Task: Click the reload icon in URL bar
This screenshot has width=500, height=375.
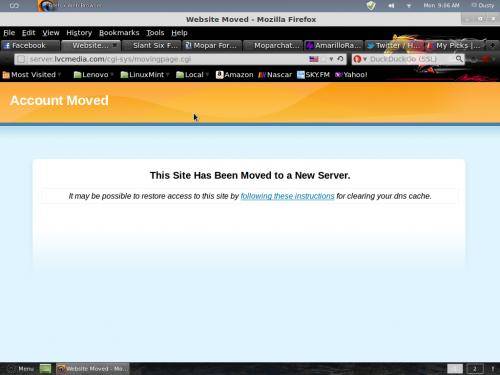Action: point(340,59)
